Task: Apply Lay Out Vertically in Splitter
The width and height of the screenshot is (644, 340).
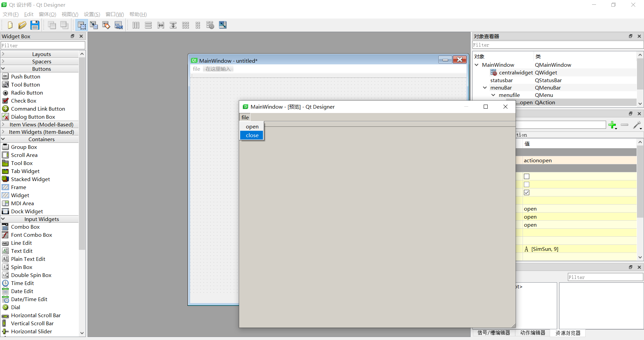Action: click(x=173, y=25)
